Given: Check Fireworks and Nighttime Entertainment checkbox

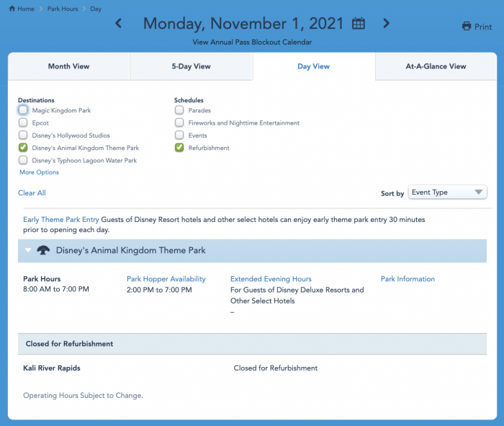Looking at the screenshot, I should (x=179, y=123).
